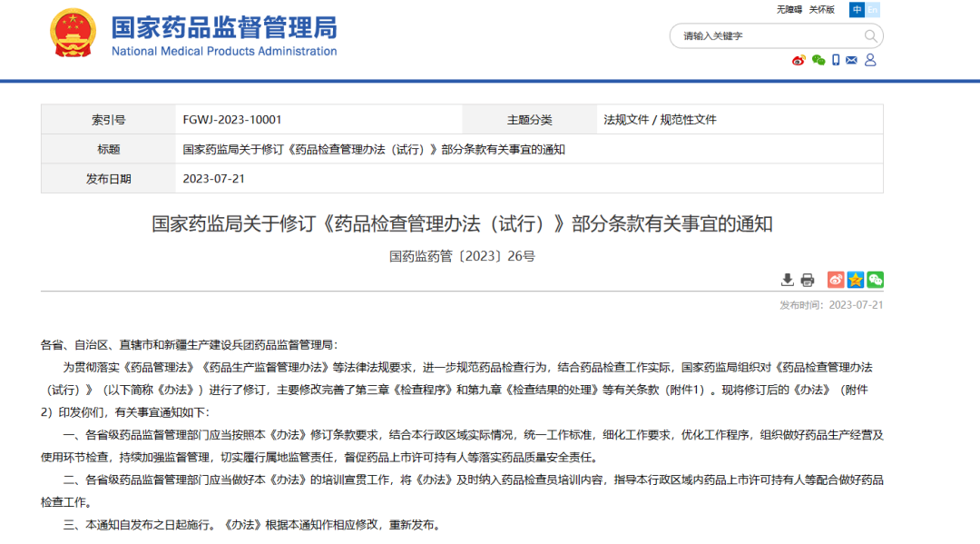Share the article to QZone star button
The height and width of the screenshot is (544, 980).
coord(855,280)
